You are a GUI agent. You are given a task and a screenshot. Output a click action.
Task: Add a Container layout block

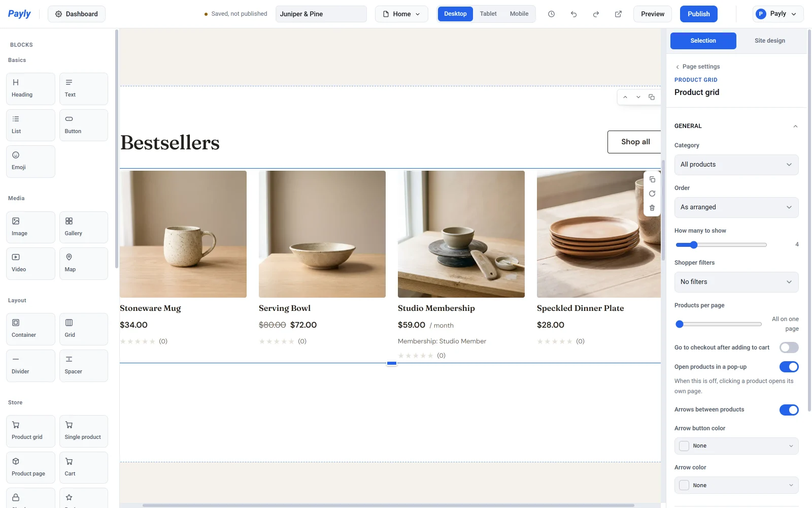click(x=30, y=329)
